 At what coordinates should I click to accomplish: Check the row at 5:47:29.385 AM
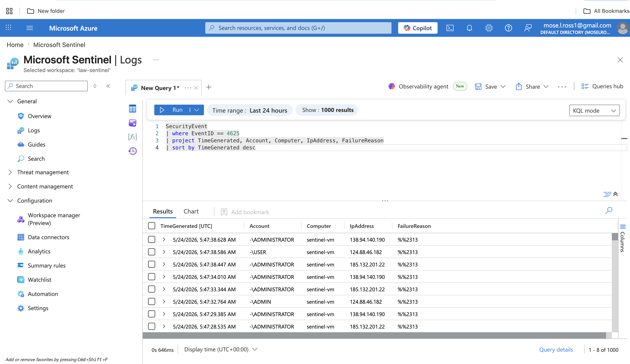point(151,314)
